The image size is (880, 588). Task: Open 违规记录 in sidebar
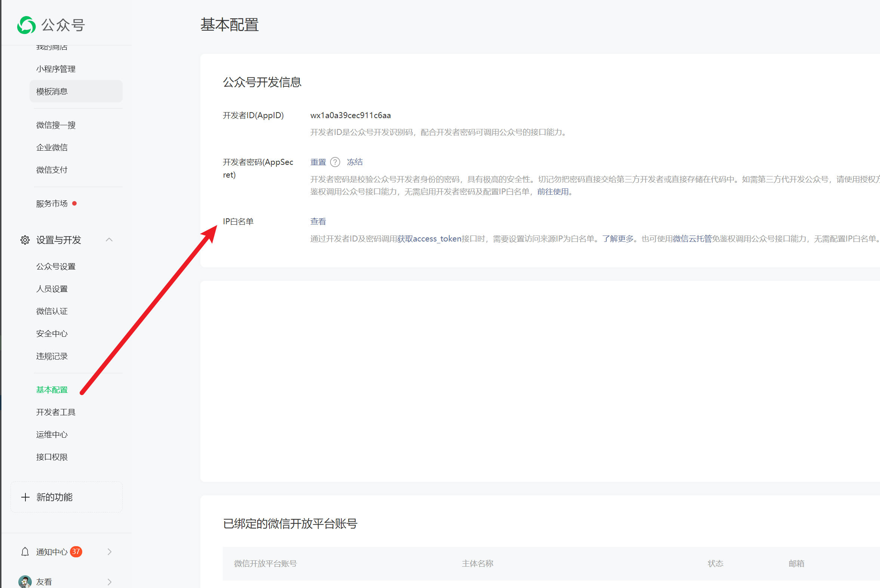(52, 356)
